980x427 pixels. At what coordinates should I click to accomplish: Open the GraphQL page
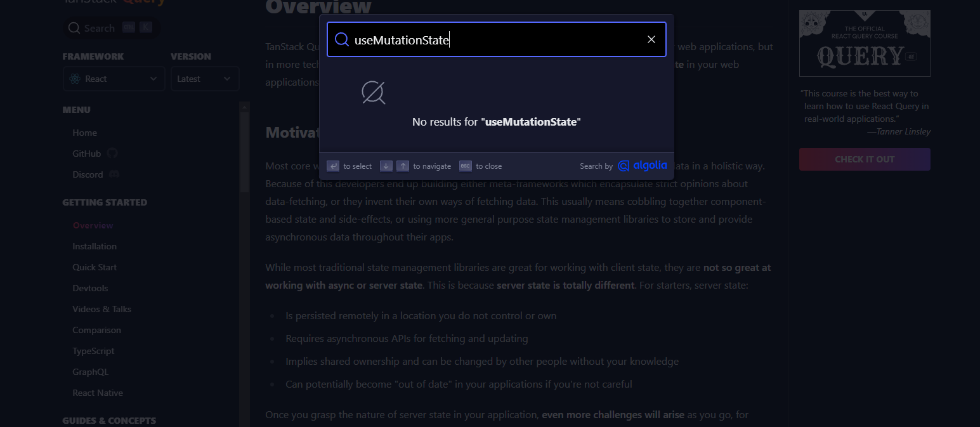point(90,372)
